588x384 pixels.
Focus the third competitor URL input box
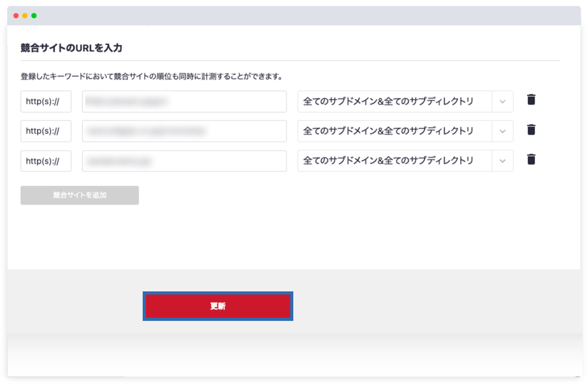coord(184,161)
